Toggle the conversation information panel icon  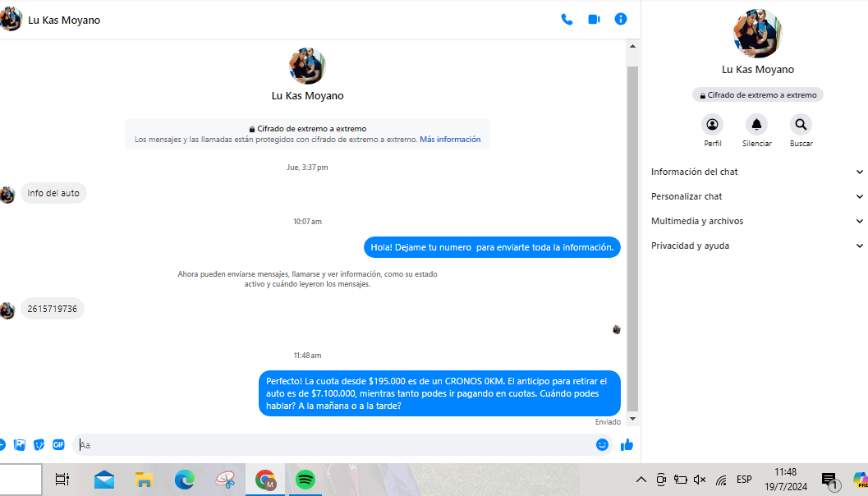click(621, 20)
